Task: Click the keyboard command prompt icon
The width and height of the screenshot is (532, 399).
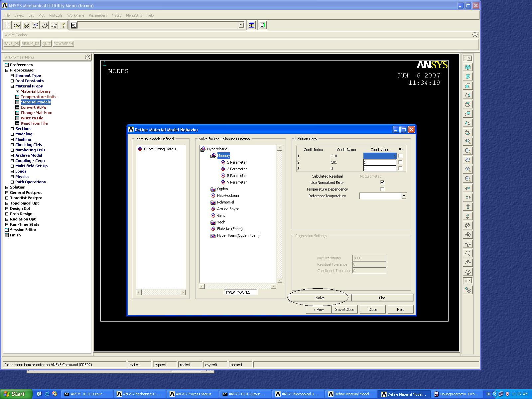Action: pyautogui.click(x=74, y=25)
